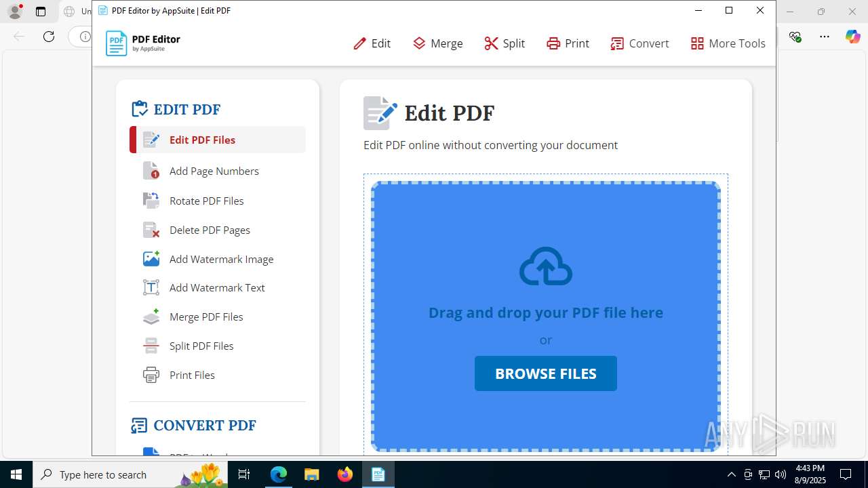The image size is (868, 488).
Task: Click the cloud upload icon
Action: [x=546, y=266]
